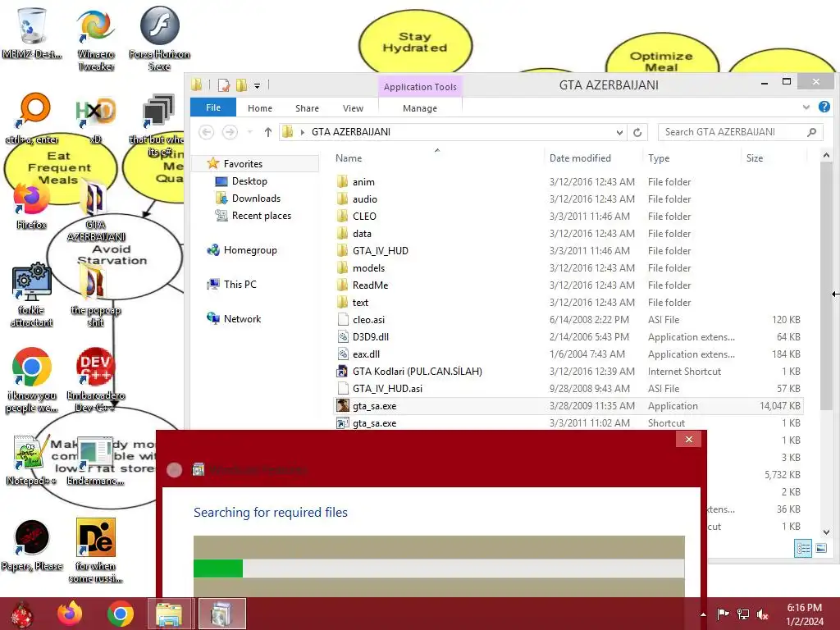Close the red installer dialog
Screen dimensions: 840x630
689,440
